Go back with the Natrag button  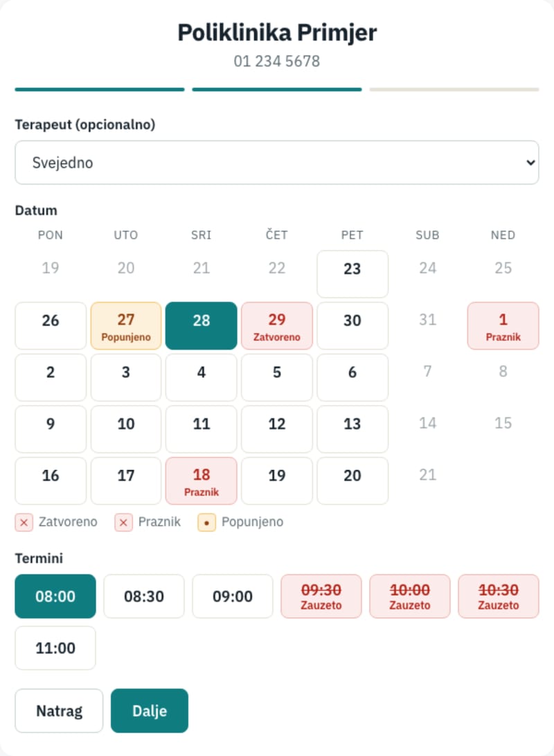(x=60, y=711)
